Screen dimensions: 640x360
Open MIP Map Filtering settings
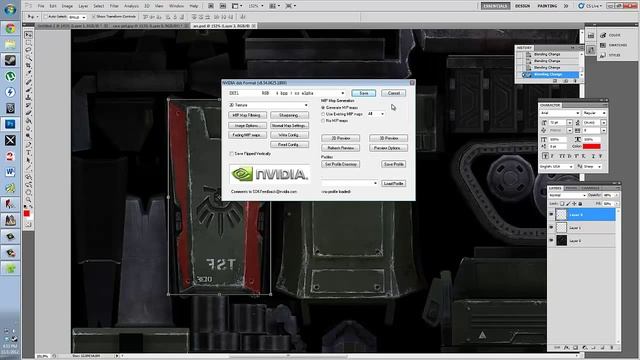[x=247, y=116]
